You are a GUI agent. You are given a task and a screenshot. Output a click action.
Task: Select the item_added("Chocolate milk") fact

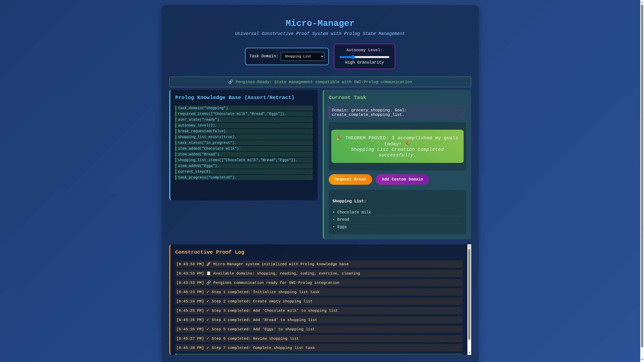[244, 149]
